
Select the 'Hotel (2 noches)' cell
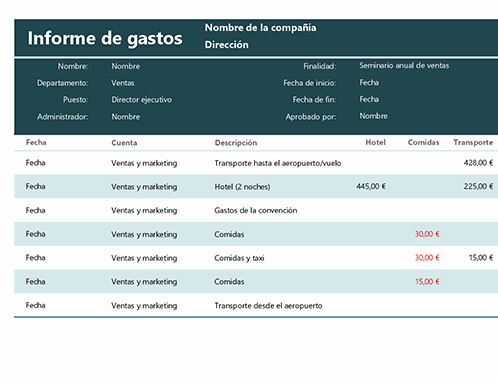[x=242, y=187]
